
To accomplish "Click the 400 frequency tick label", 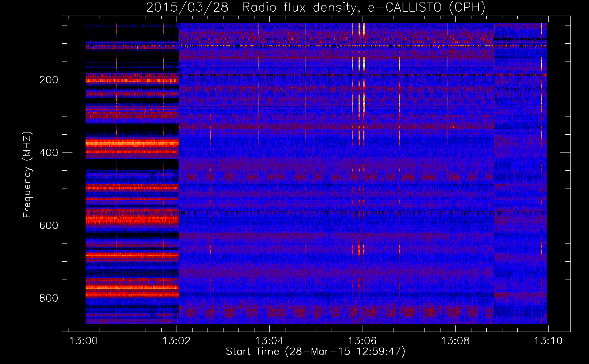I will click(x=49, y=153).
